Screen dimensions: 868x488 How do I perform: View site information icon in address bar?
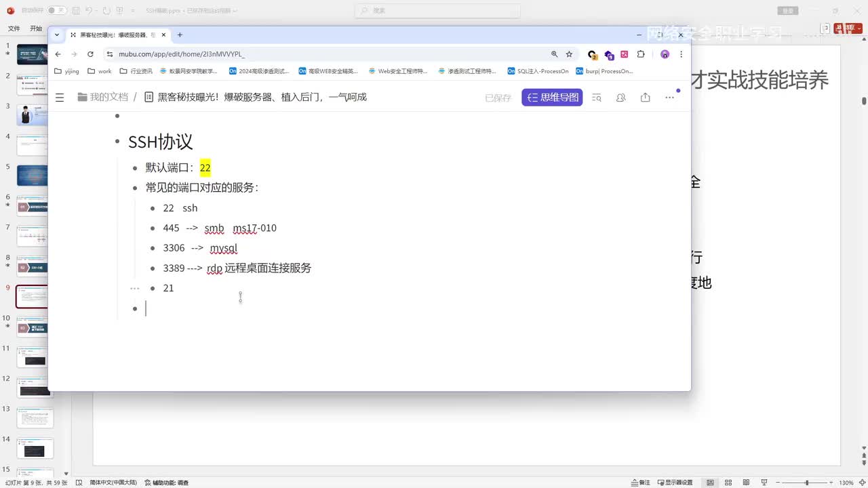[x=109, y=54]
